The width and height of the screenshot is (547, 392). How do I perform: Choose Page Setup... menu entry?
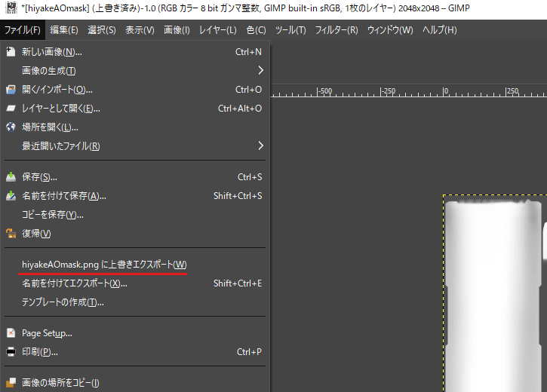point(135,333)
